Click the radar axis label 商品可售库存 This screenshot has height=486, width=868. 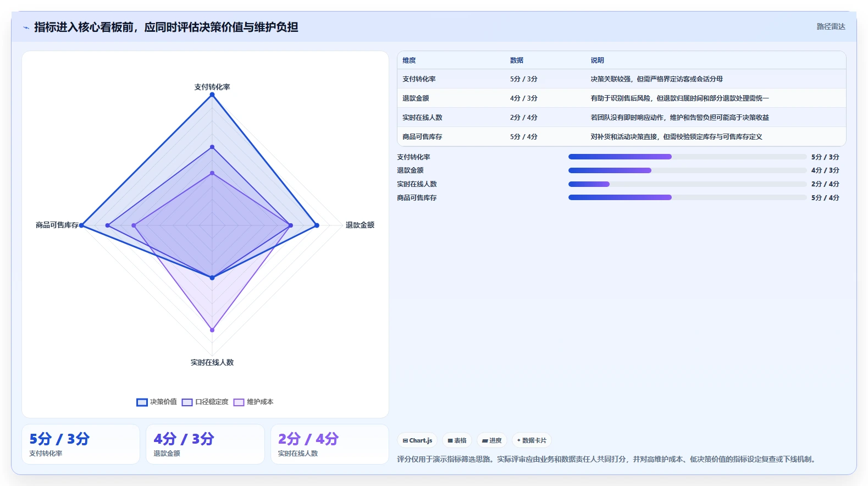57,225
